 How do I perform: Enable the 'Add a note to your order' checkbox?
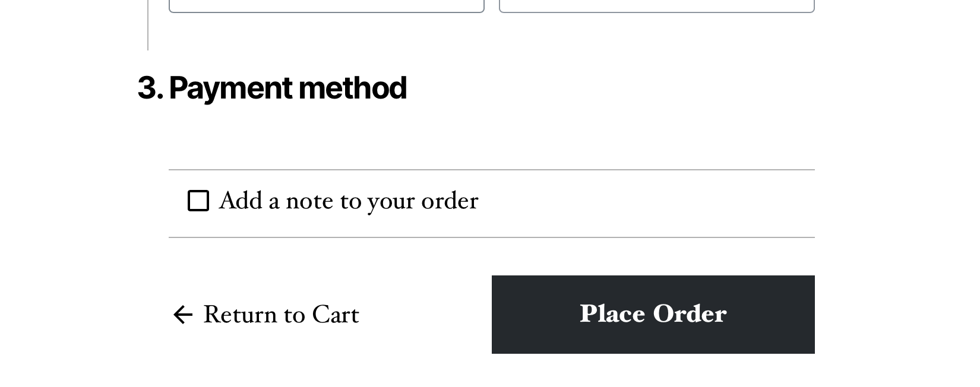(198, 202)
